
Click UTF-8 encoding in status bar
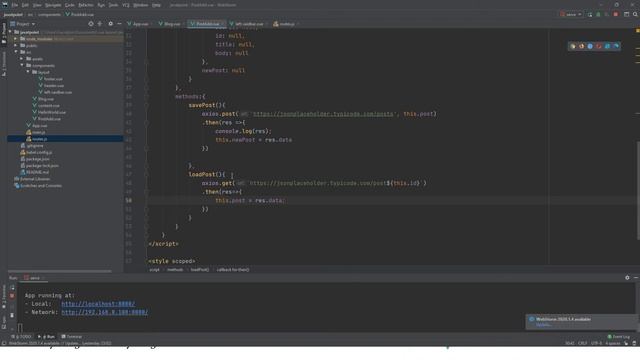point(596,343)
